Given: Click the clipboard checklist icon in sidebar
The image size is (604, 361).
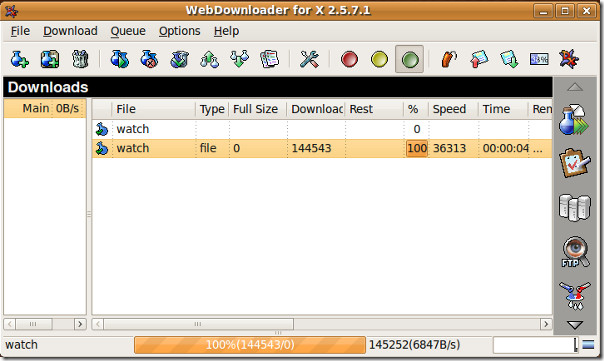Looking at the screenshot, I should pos(575,163).
